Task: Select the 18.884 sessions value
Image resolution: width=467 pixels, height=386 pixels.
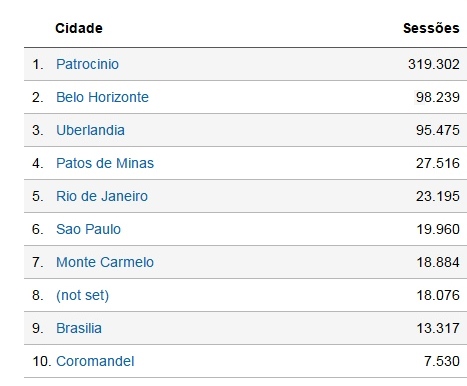Action: pyautogui.click(x=438, y=262)
